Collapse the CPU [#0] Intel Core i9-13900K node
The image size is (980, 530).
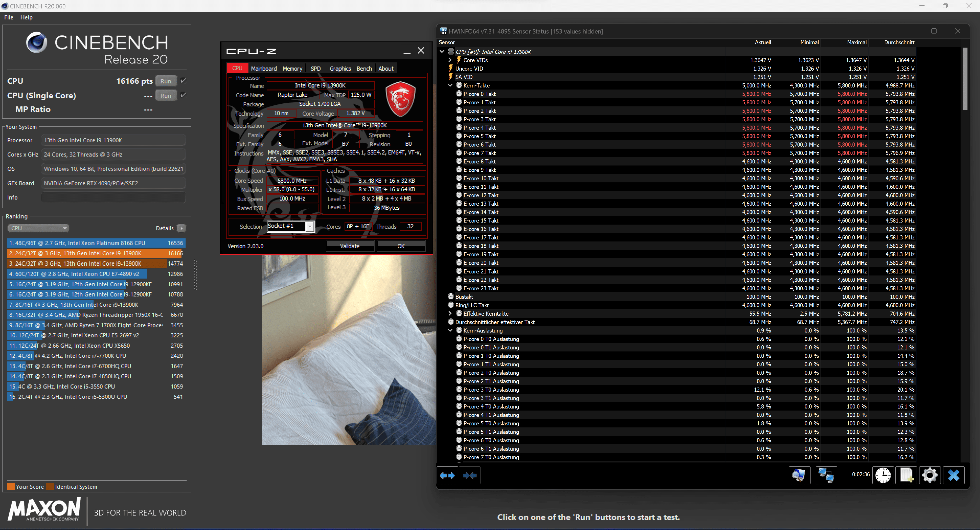coord(442,51)
